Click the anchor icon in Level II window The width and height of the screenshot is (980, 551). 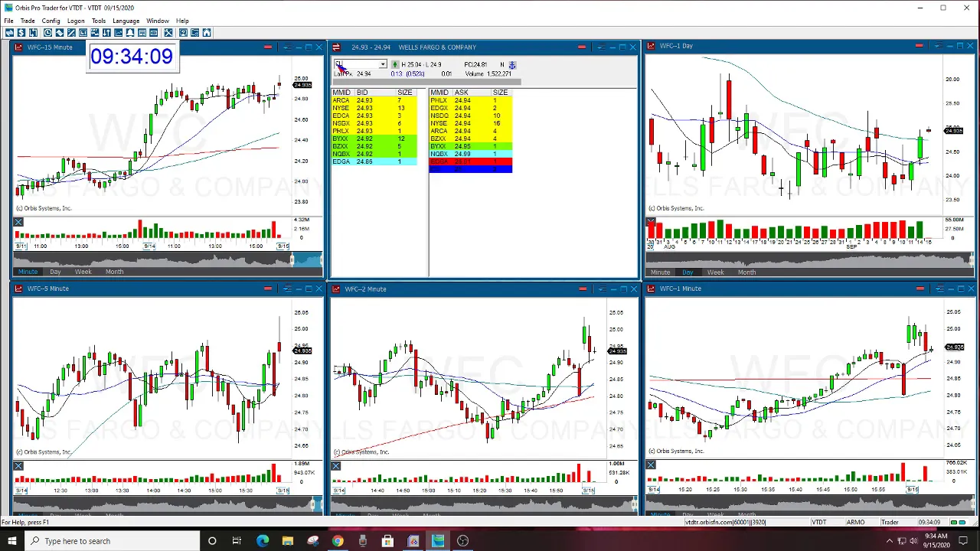tap(512, 65)
